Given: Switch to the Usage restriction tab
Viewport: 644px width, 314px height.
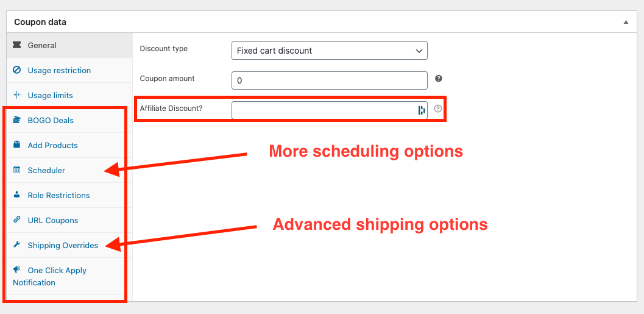Looking at the screenshot, I should click(x=59, y=70).
